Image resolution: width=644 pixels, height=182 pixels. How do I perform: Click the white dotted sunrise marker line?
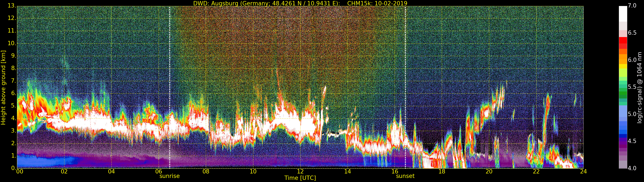pos(170,87)
